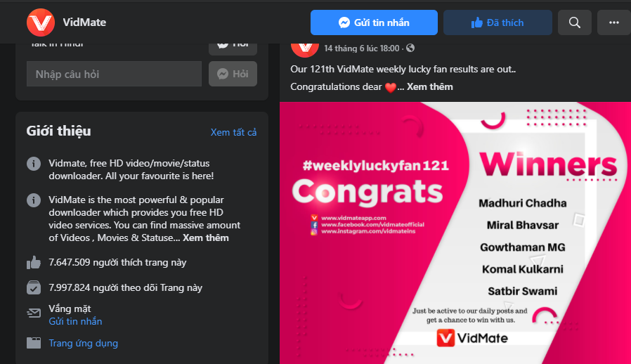
Task: Click the Nhập câu hỏi input field
Action: (115, 74)
